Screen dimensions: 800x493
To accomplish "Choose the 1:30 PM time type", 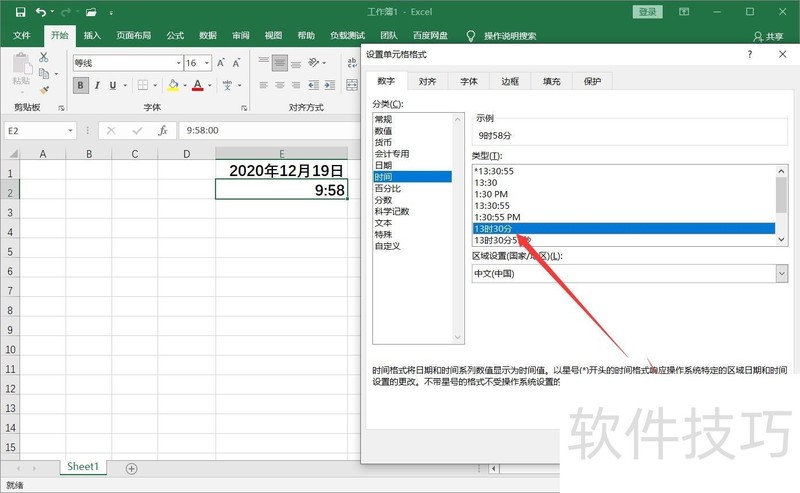I will tap(492, 193).
